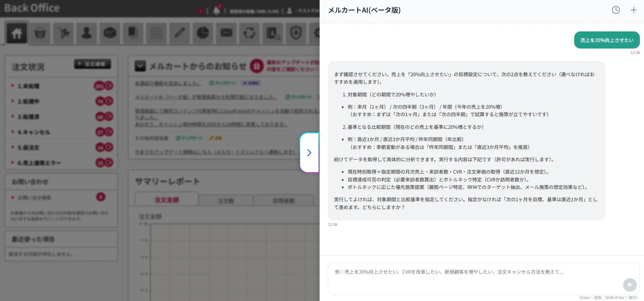The height and width of the screenshot is (301, 644).
Task: Open the chat history clock icon
Action: 616,10
